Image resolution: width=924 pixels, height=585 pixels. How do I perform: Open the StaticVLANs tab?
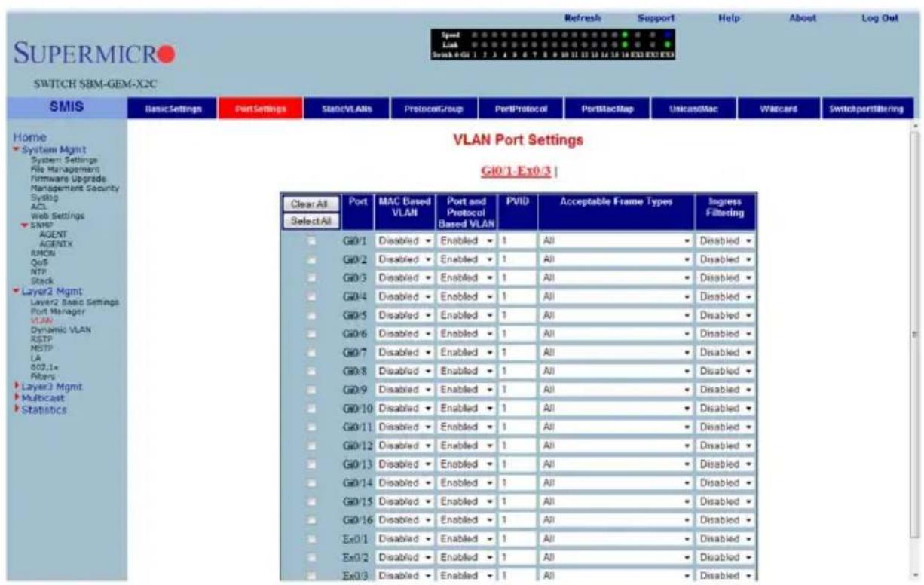click(348, 110)
